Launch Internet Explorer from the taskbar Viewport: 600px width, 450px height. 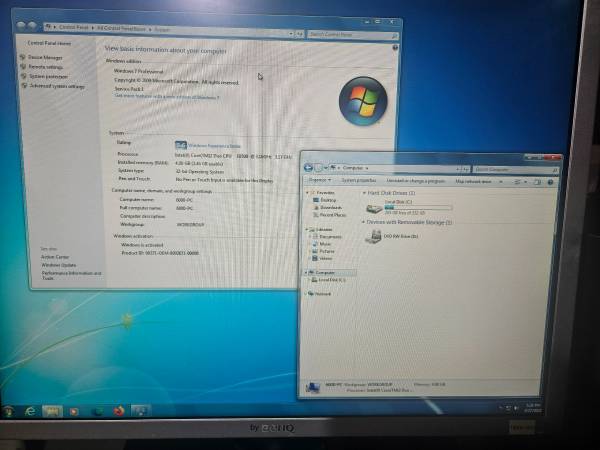[x=31, y=410]
